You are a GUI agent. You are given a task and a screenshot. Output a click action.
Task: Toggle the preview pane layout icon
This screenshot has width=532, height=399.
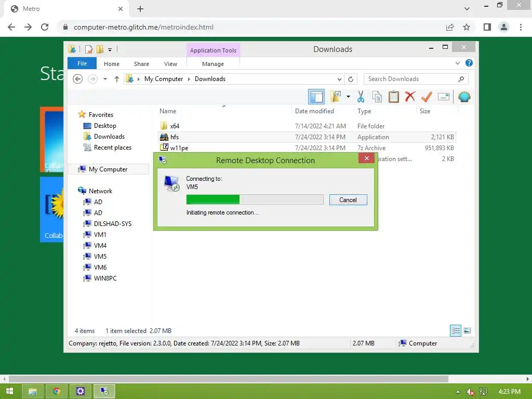(x=316, y=97)
